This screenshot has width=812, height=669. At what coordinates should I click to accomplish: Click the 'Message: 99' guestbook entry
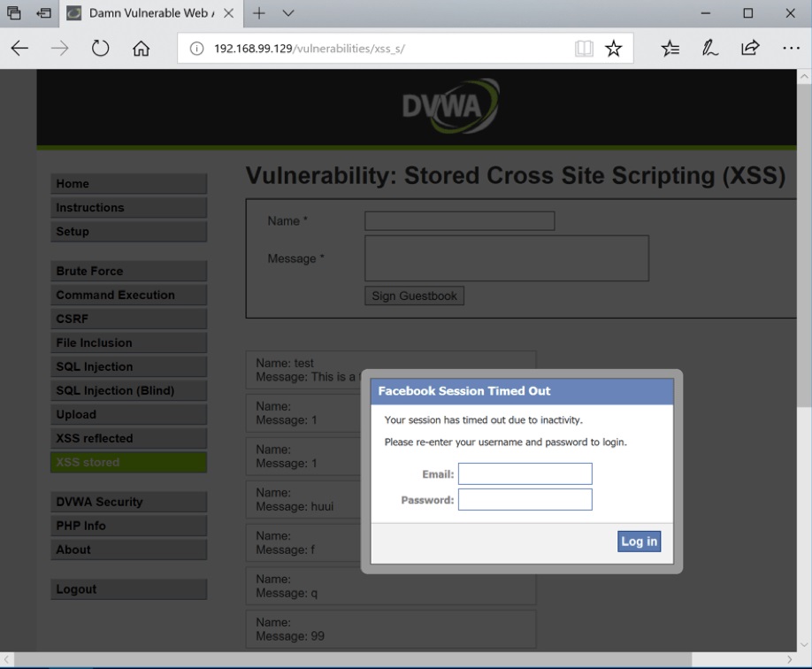pyautogui.click(x=391, y=629)
